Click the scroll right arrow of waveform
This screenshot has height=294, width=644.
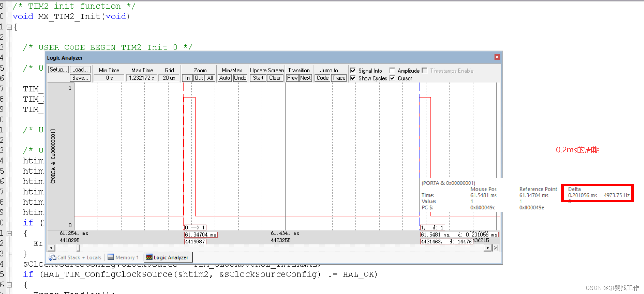[x=488, y=248]
